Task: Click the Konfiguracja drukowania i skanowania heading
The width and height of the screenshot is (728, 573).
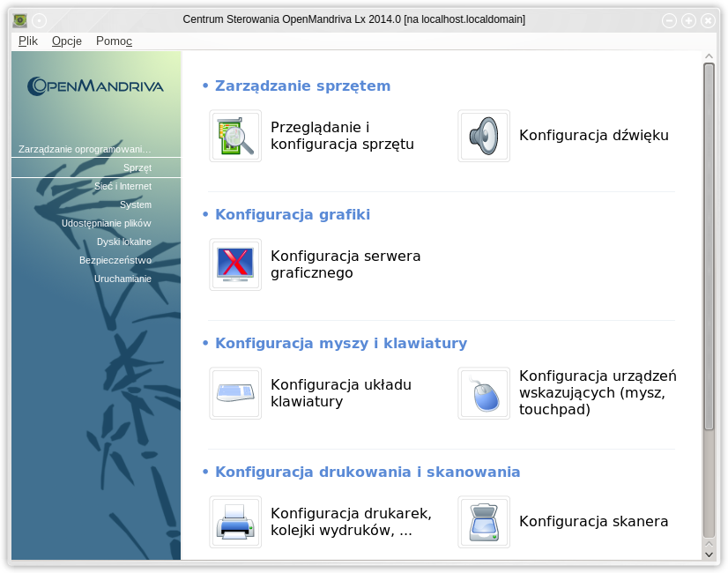Action: 368,472
